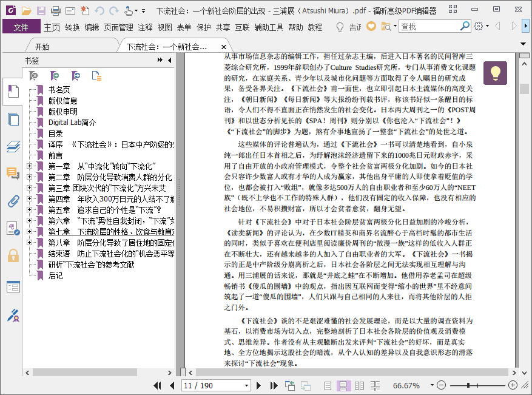Click the zoom slider handle
Viewport: 532px width, 395px height.
(468, 385)
